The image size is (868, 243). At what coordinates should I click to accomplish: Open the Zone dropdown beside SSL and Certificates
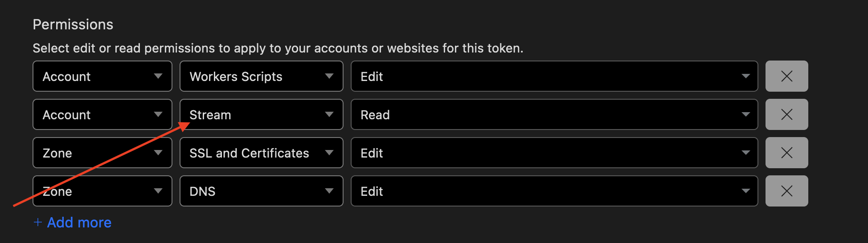(102, 153)
